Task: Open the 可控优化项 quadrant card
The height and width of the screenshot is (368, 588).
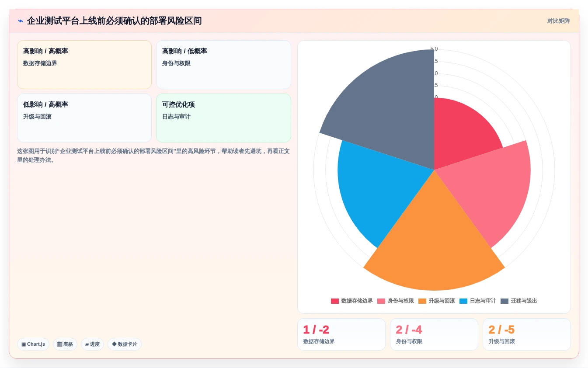Action: click(223, 118)
